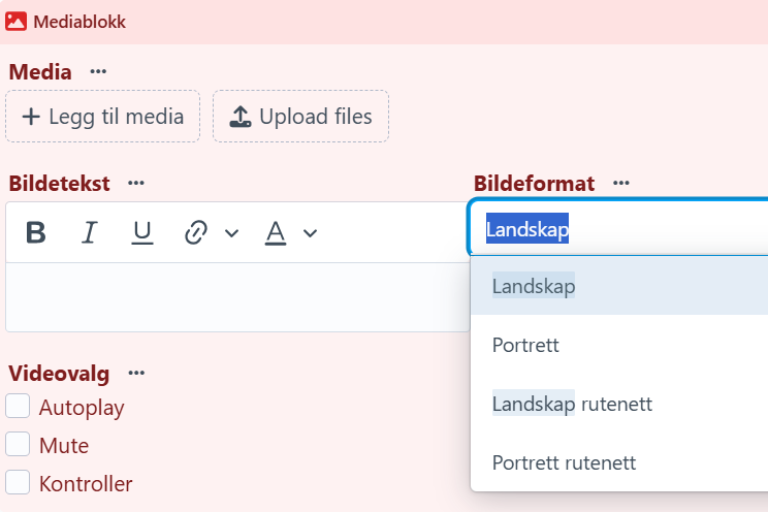Open the Videovalg field options ellipsis
Viewport: 768px width, 512px height.
(136, 373)
